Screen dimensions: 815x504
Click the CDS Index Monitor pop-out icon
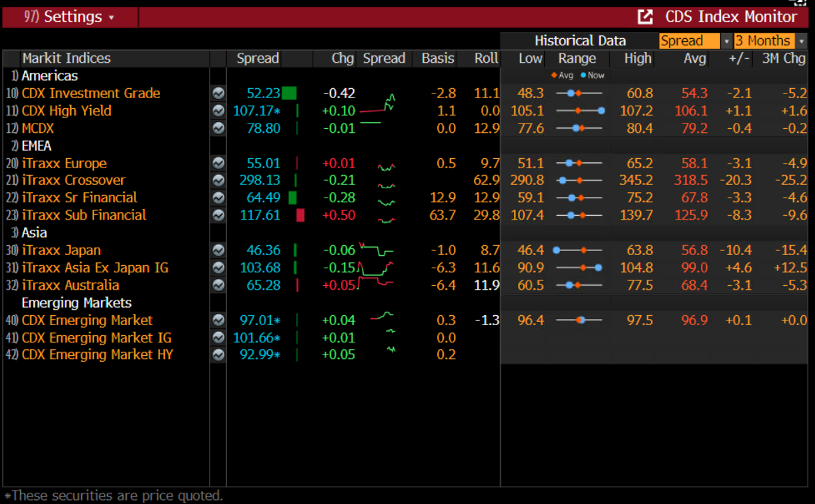(x=645, y=17)
